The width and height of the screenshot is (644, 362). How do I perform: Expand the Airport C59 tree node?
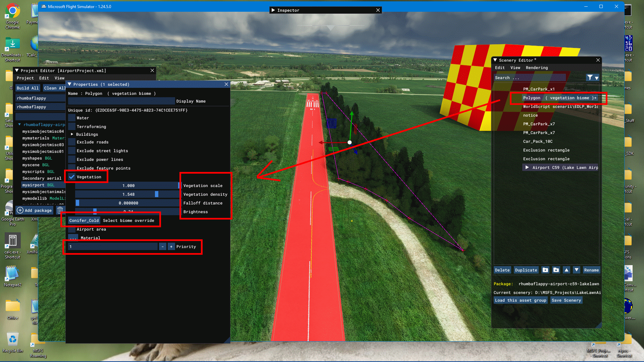point(527,168)
